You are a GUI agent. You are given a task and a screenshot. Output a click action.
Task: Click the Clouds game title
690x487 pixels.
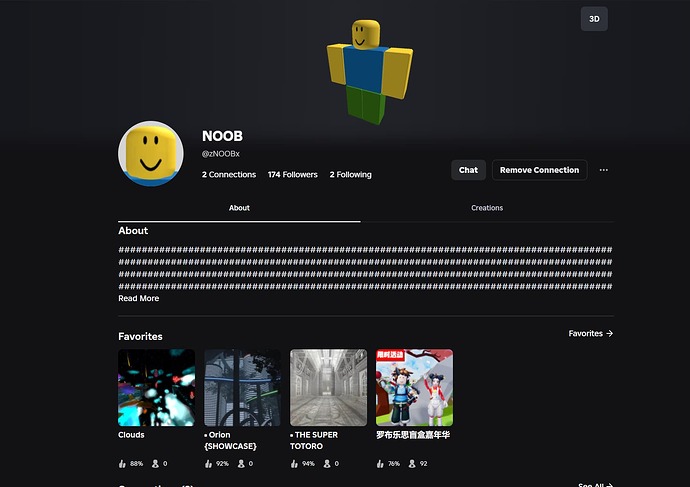131,435
